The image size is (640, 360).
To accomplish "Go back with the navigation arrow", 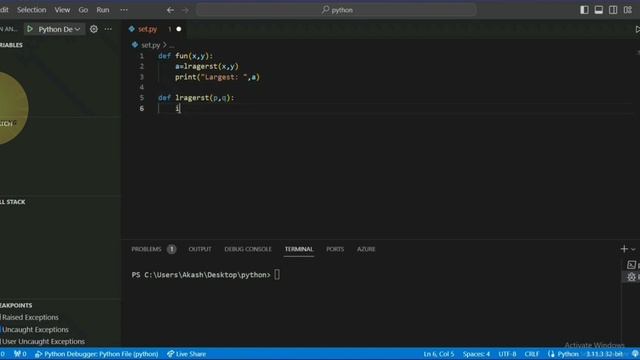I will pos(170,10).
